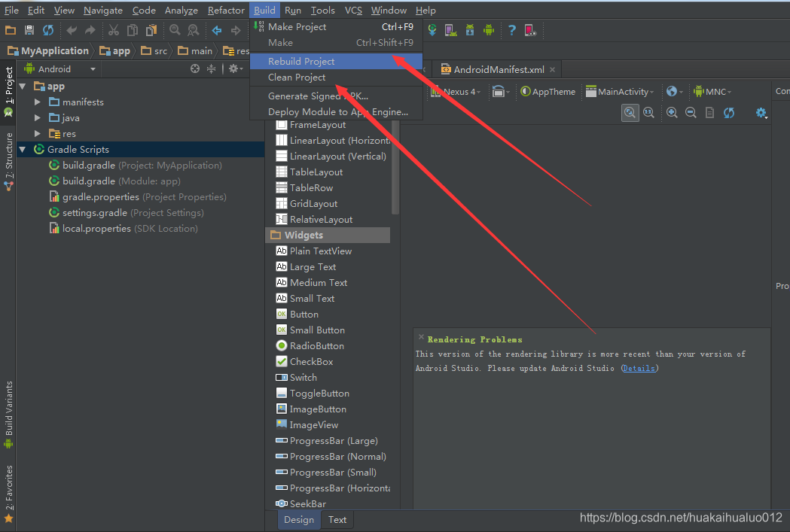Click the Refresh preview icon

729,112
